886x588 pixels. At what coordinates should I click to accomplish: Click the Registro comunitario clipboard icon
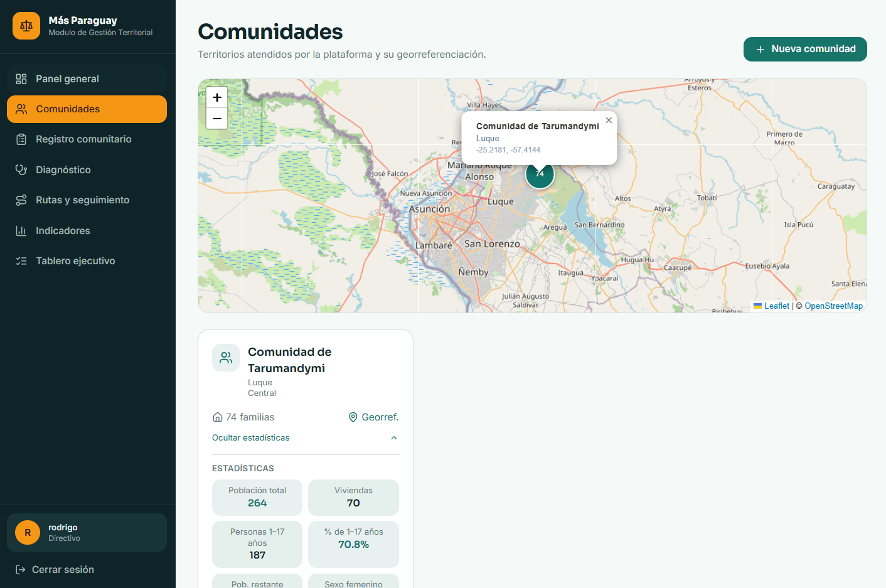coord(21,139)
